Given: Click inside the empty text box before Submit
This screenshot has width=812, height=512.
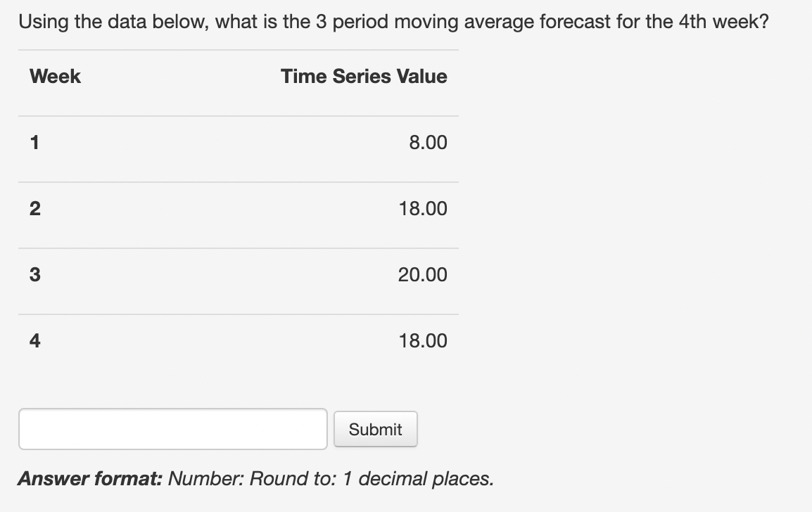Looking at the screenshot, I should coord(172,428).
